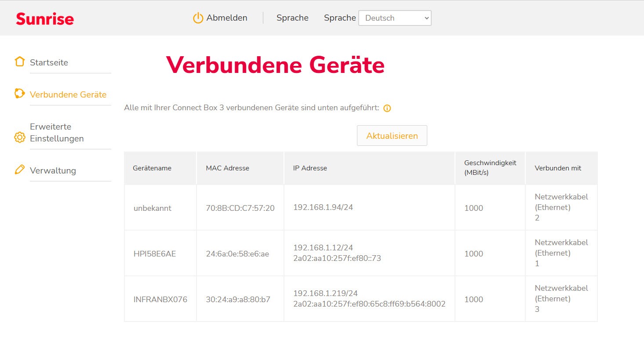Click the INFRANBX076 device row name
The width and height of the screenshot is (644, 347).
pyautogui.click(x=160, y=300)
